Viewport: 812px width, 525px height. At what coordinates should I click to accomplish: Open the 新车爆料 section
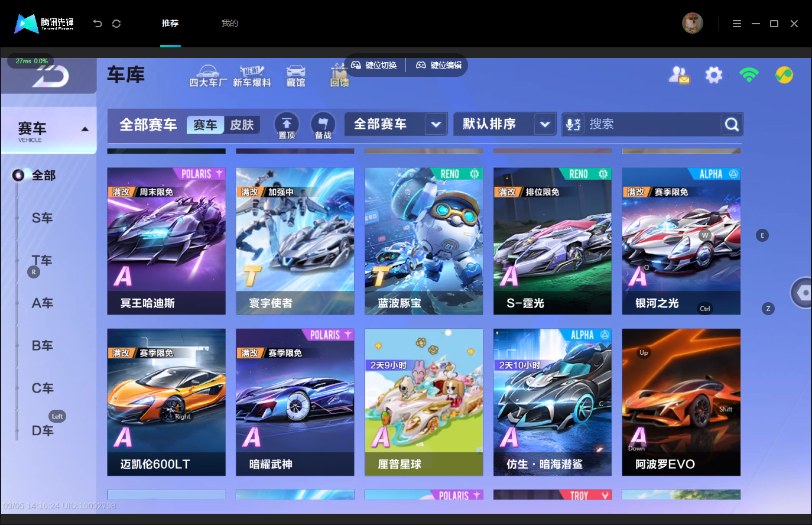(x=252, y=76)
